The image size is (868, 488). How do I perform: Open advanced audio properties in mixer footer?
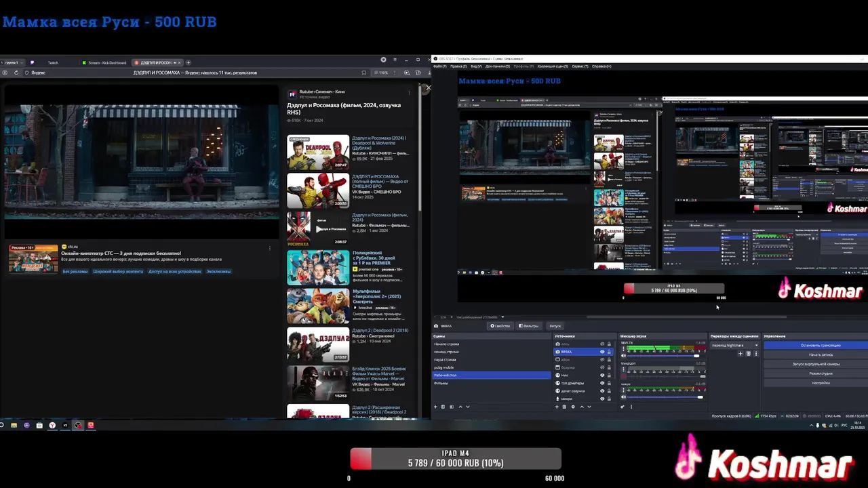pos(623,407)
